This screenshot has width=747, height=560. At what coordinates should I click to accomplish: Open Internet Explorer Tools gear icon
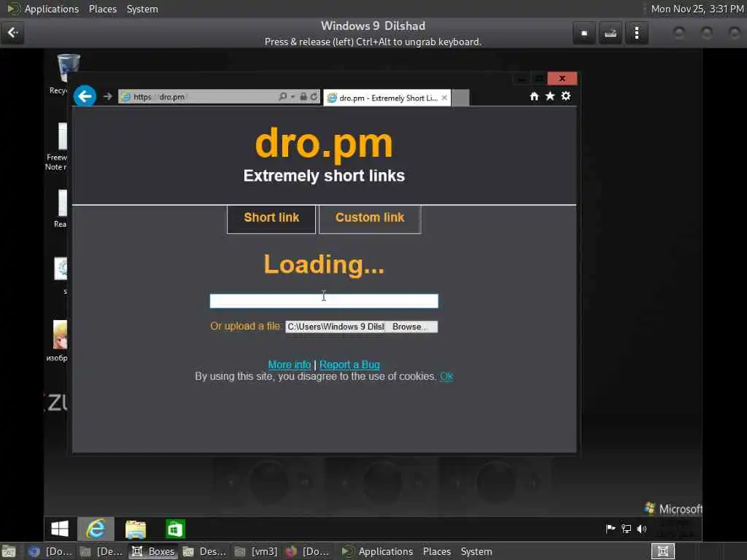coord(565,96)
